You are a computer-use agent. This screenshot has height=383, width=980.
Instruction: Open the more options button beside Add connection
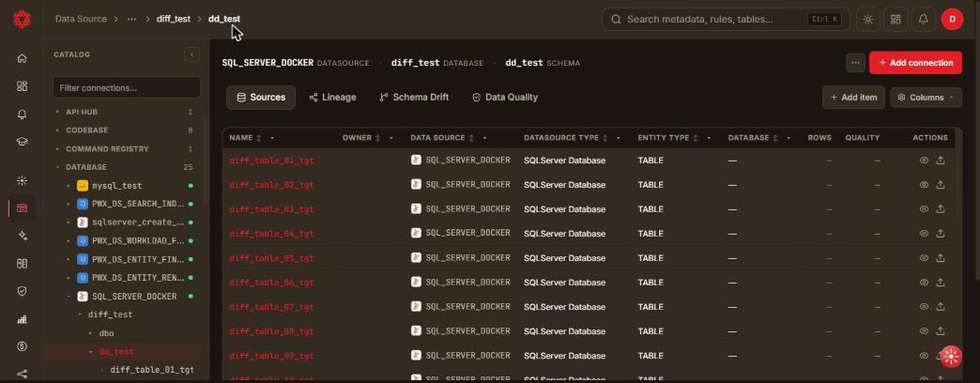855,63
